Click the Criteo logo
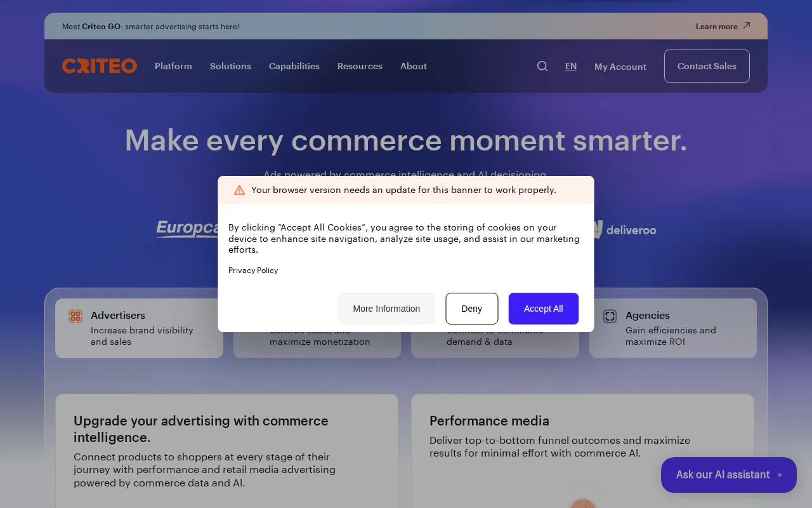 tap(100, 66)
